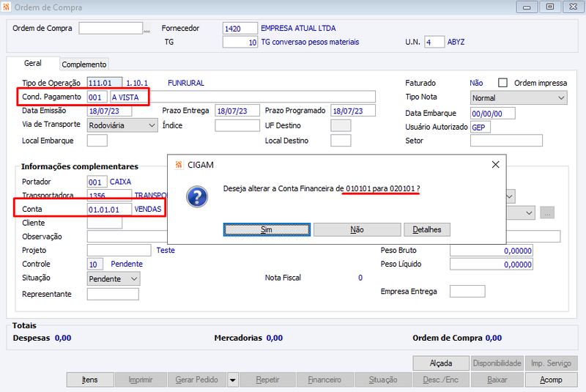This screenshot has width=586, height=392.
Task: Click the Financeiro button
Action: click(x=324, y=380)
